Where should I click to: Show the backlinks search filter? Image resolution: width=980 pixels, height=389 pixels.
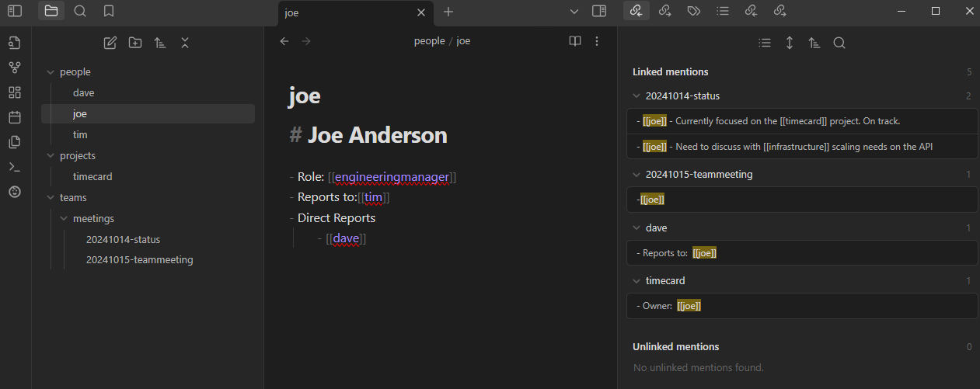click(839, 43)
